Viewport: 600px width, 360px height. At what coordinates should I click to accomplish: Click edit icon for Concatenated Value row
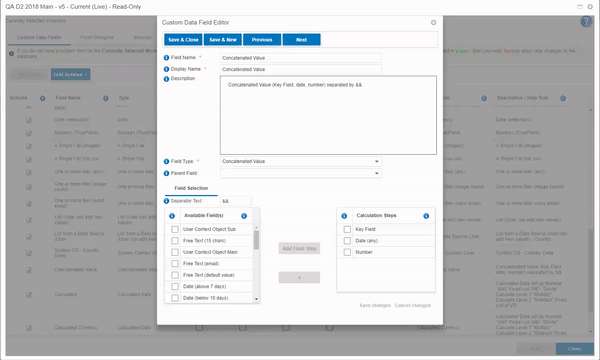(29, 270)
